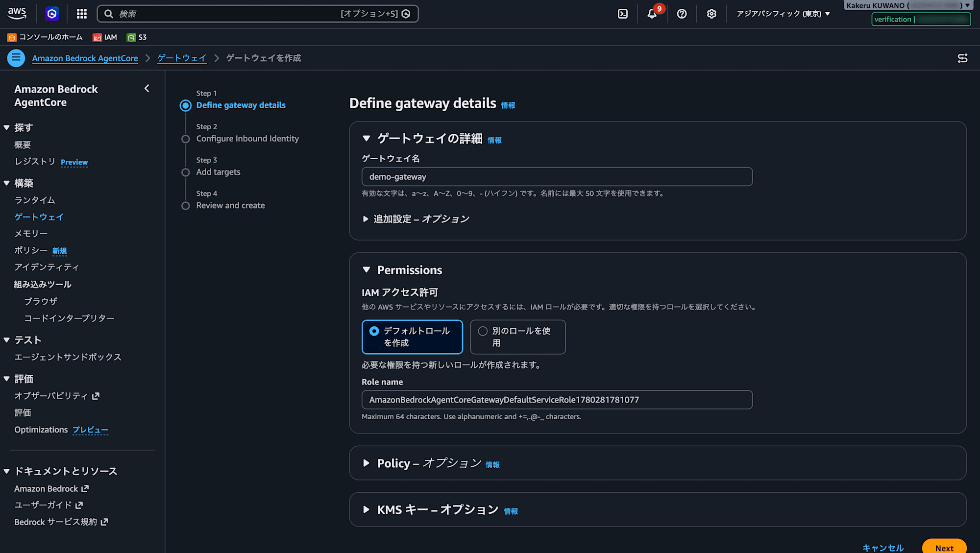
Task: Open the help question mark icon
Action: [x=682, y=14]
